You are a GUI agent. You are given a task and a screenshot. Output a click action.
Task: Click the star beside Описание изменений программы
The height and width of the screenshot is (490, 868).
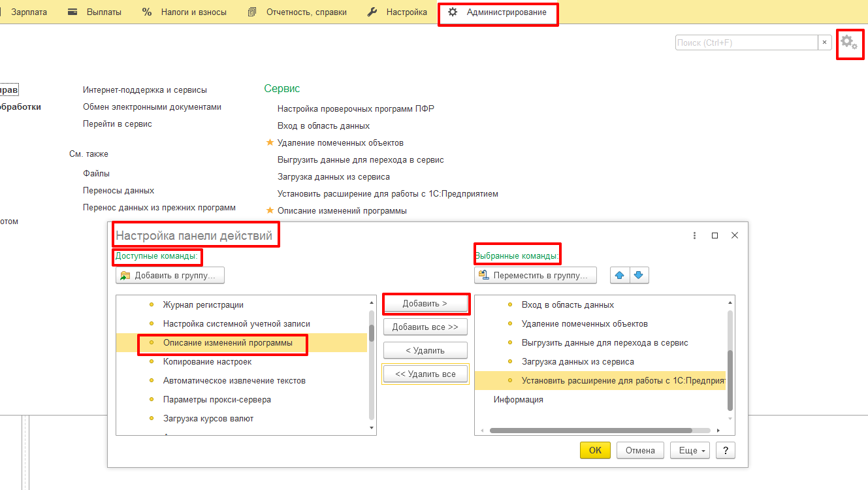[269, 210]
